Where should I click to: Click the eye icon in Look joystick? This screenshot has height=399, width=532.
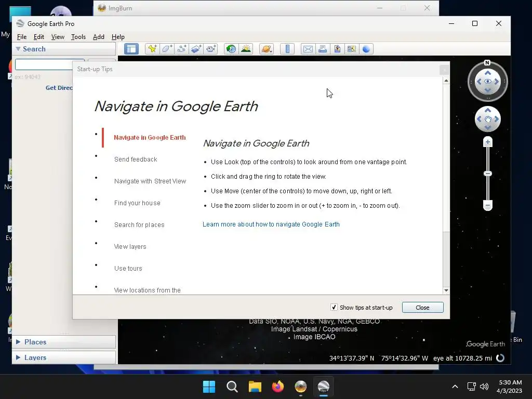pyautogui.click(x=487, y=82)
